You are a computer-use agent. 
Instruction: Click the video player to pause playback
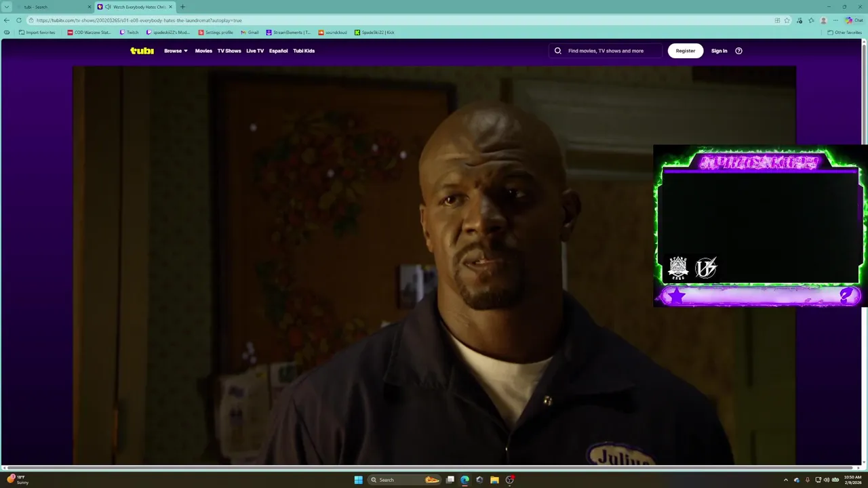(x=434, y=265)
